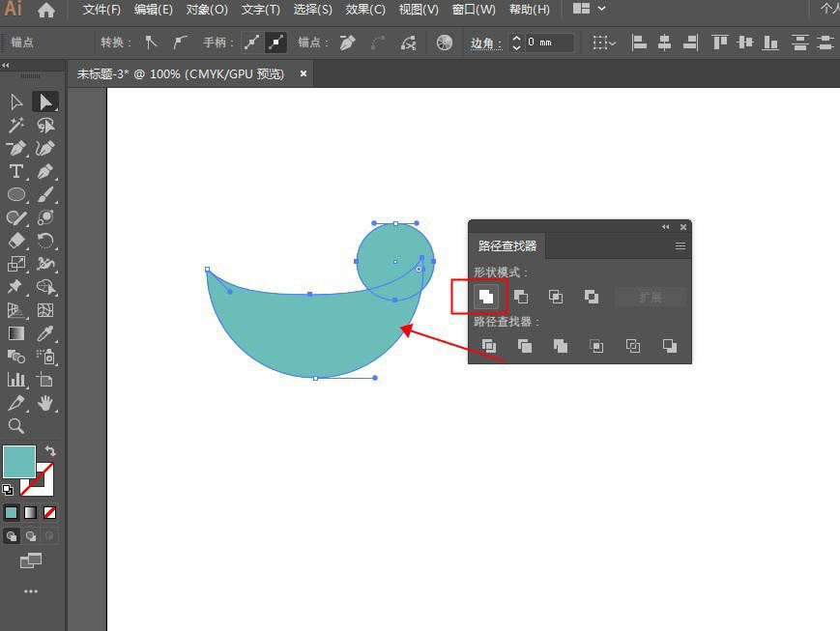Select the Type tool

[16, 171]
